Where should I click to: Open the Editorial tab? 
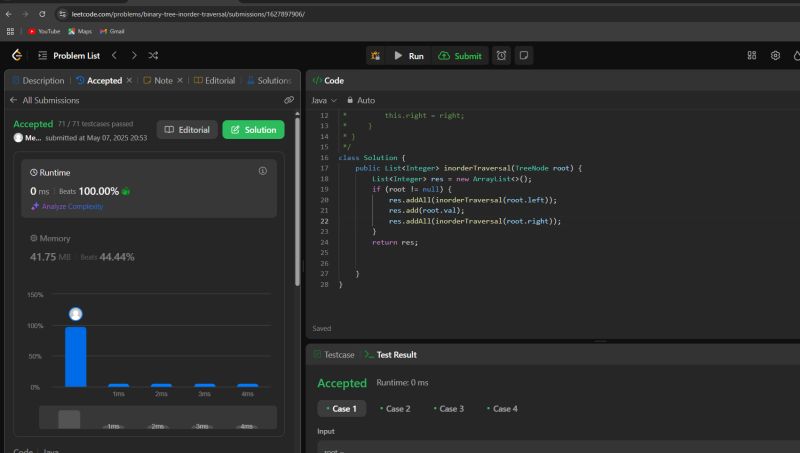click(214, 81)
